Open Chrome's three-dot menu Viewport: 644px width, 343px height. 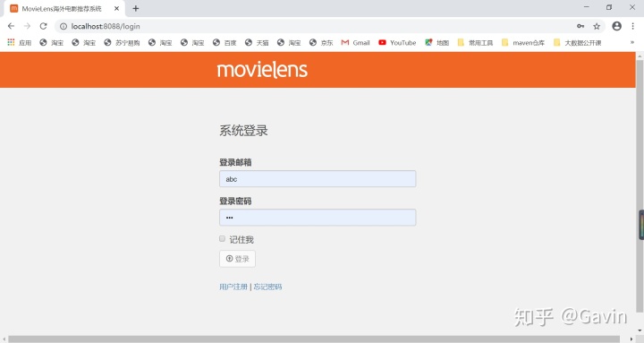[x=633, y=26]
